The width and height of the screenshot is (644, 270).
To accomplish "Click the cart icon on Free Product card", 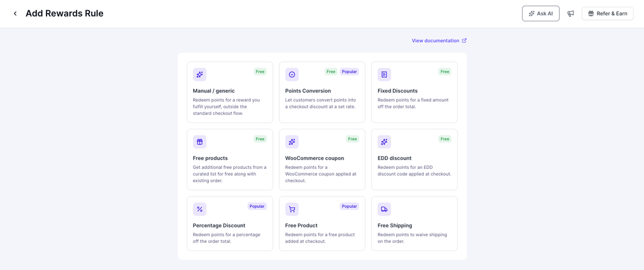I will [x=292, y=209].
